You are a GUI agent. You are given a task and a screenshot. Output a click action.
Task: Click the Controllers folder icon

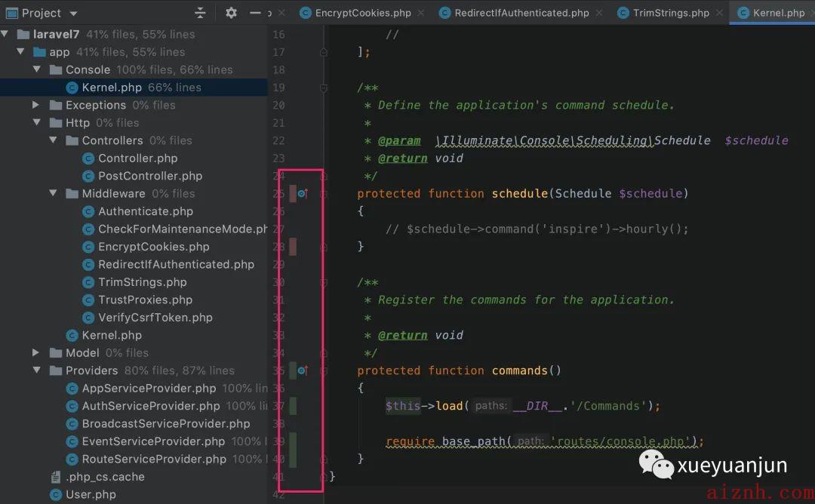click(x=72, y=140)
